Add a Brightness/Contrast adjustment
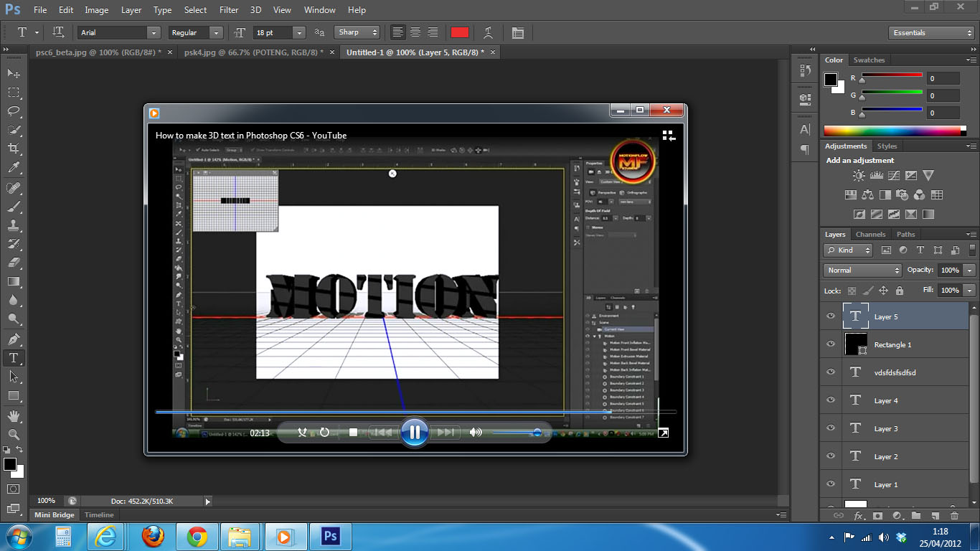980x551 pixels. point(859,175)
